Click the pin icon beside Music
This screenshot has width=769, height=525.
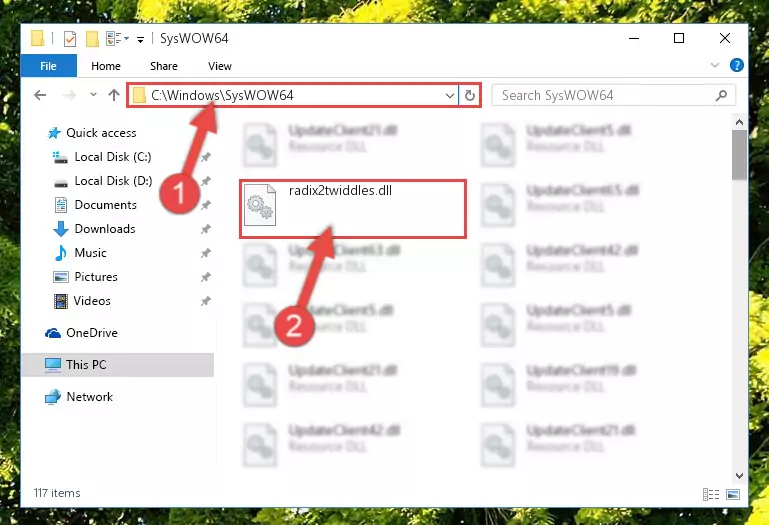(x=205, y=253)
